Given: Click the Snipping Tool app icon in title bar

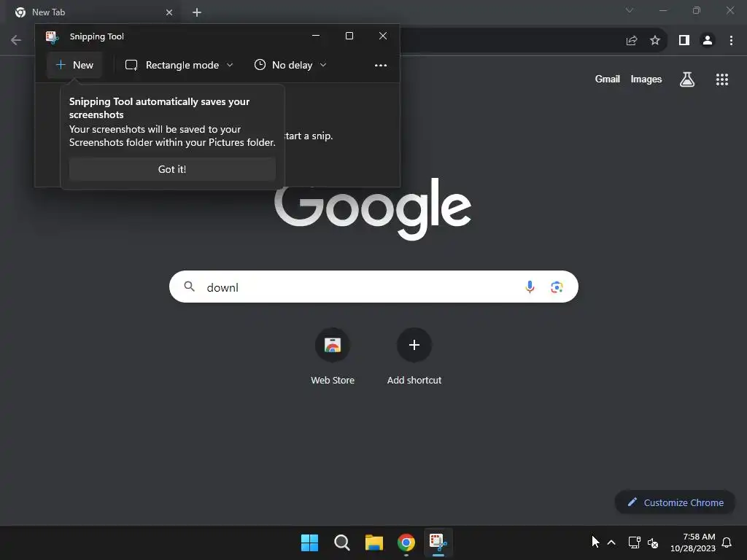Looking at the screenshot, I should (52, 36).
